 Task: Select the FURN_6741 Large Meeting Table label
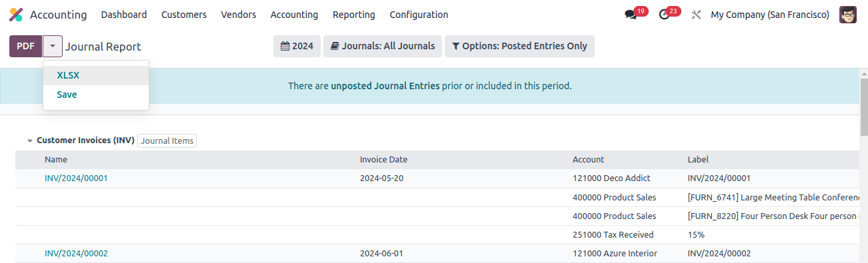(773, 198)
